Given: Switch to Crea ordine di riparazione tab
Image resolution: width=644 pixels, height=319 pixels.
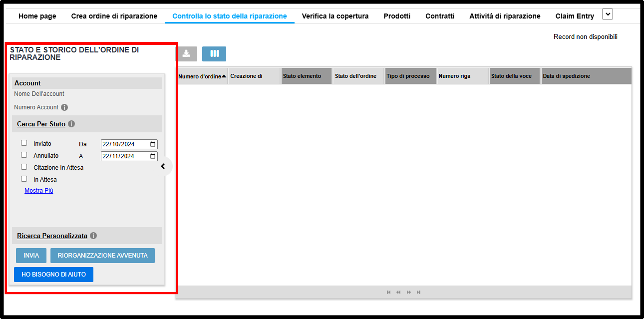Looking at the screenshot, I should click(114, 16).
